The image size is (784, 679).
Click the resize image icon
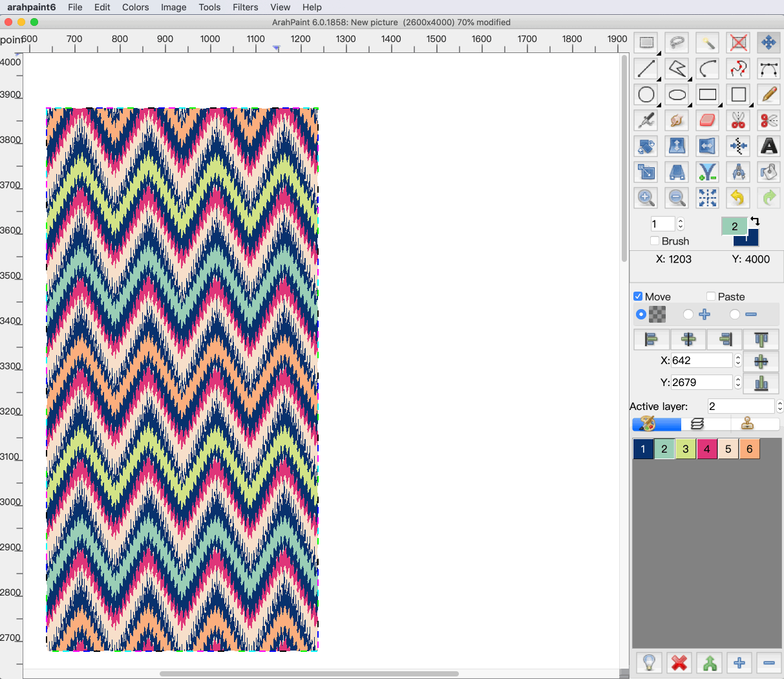646,172
